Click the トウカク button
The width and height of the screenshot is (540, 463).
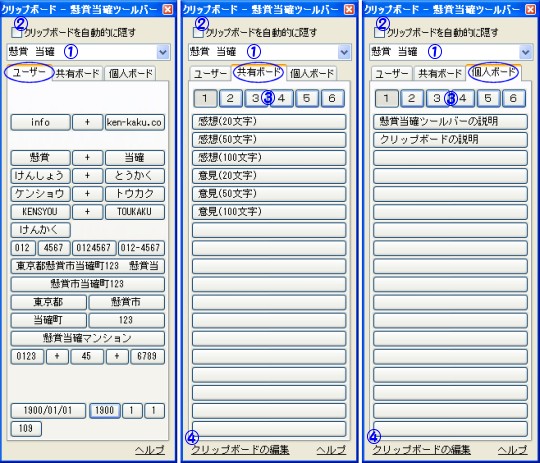pos(135,194)
